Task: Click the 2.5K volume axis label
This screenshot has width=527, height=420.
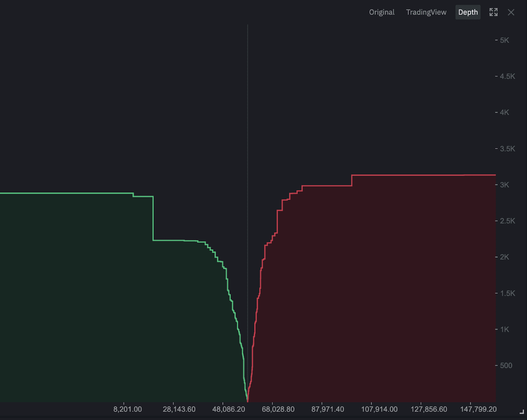Action: pos(507,221)
